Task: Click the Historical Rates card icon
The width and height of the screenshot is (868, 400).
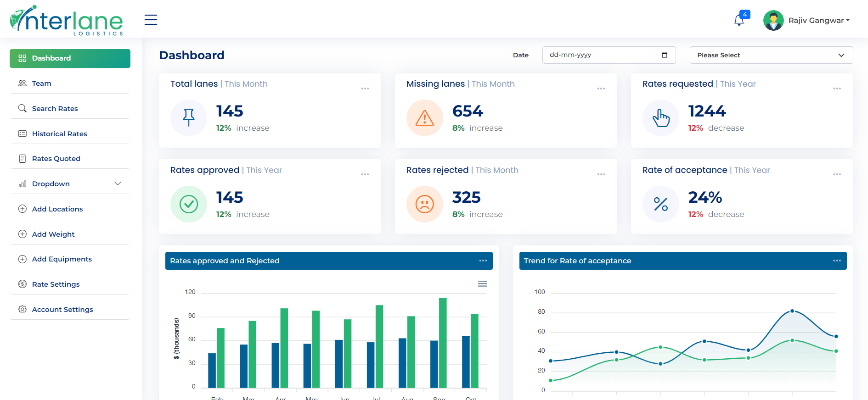Action: [x=22, y=133]
